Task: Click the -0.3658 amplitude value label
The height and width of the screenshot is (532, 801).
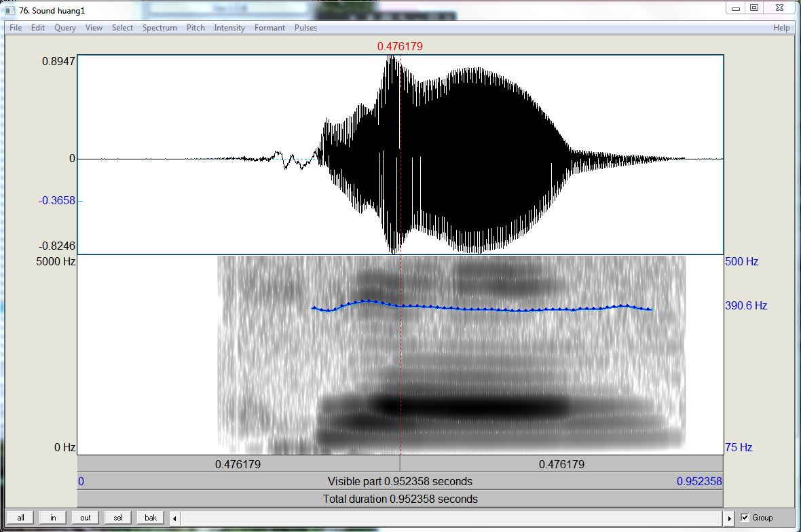Action: [57, 201]
